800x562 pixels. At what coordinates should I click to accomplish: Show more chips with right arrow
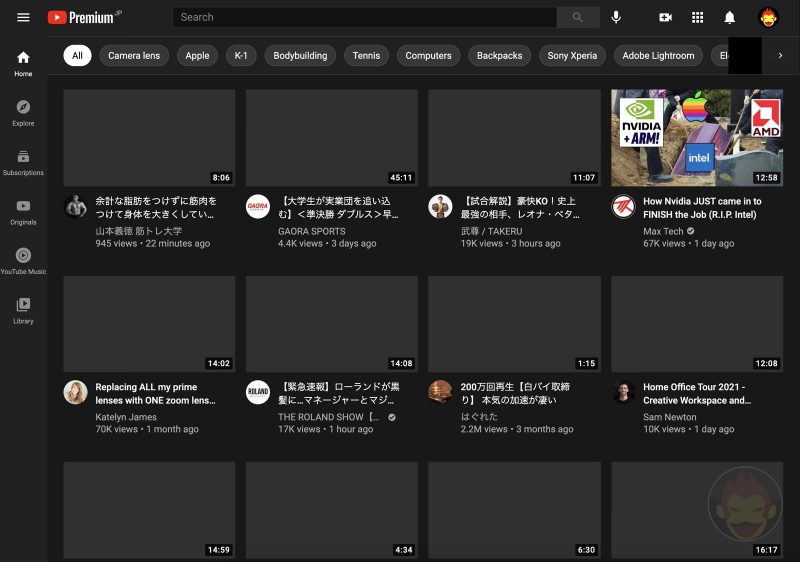(x=780, y=56)
